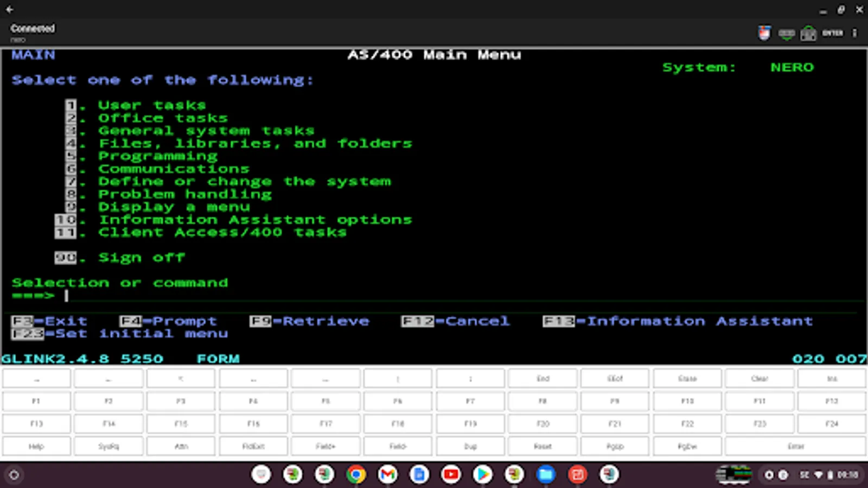Launch Google Chrome from the shelf
The height and width of the screenshot is (488, 868).
click(356, 475)
